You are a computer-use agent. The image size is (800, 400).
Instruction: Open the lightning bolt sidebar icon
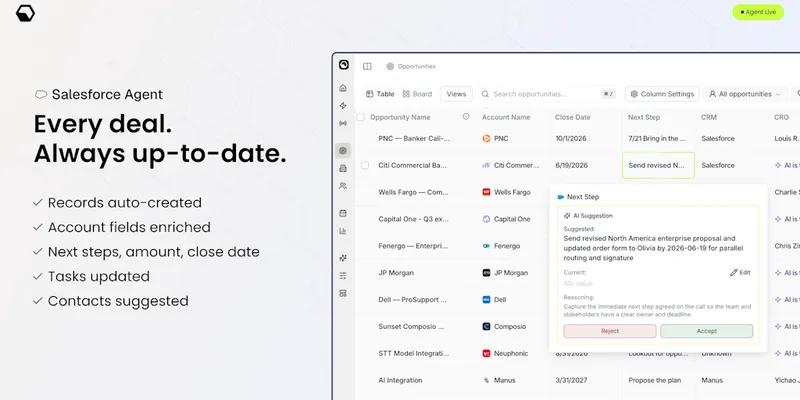(343, 106)
